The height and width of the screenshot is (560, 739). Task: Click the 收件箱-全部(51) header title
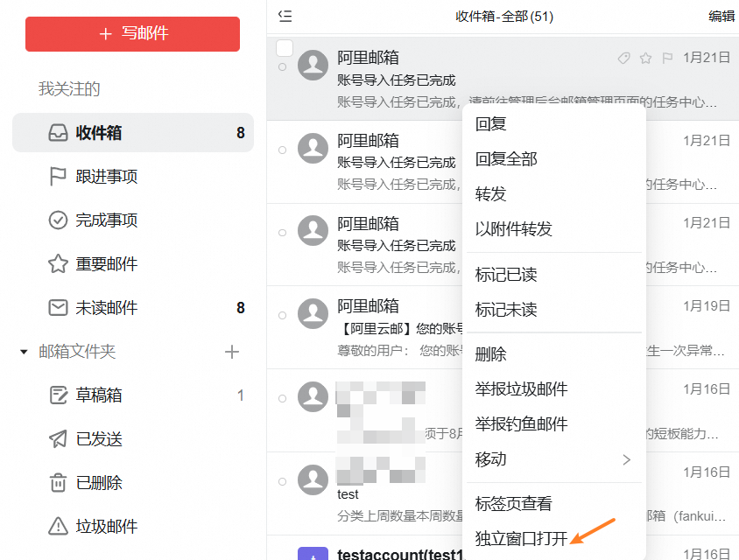click(x=503, y=17)
